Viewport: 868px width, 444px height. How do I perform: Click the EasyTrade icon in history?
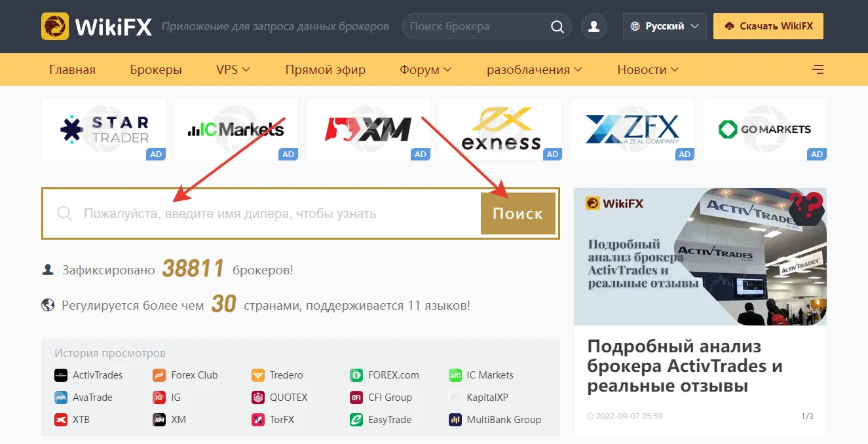[356, 420]
